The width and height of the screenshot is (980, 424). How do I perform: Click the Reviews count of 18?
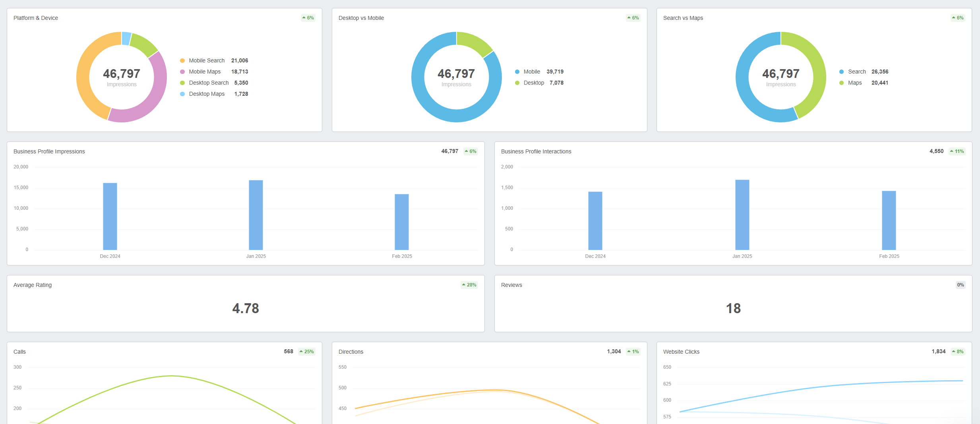click(733, 308)
